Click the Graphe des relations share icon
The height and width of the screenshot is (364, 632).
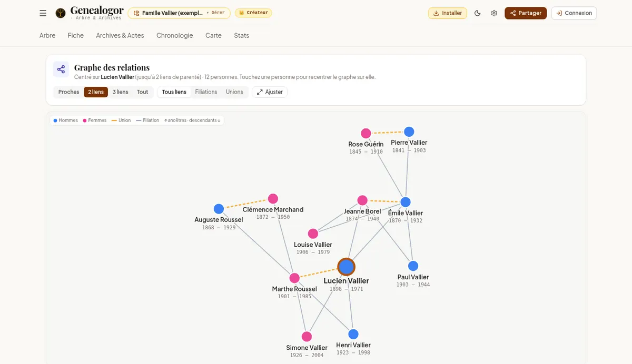point(61,69)
